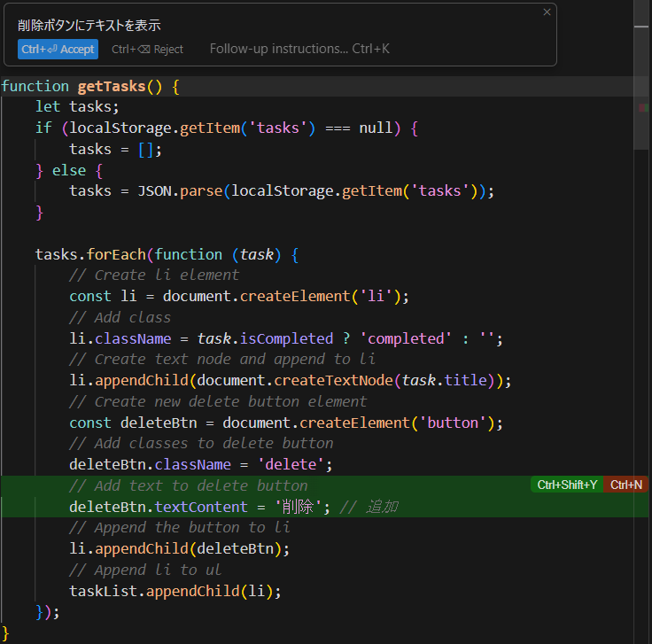
Task: Click the '// 追加' trailing comment
Action: point(369,507)
